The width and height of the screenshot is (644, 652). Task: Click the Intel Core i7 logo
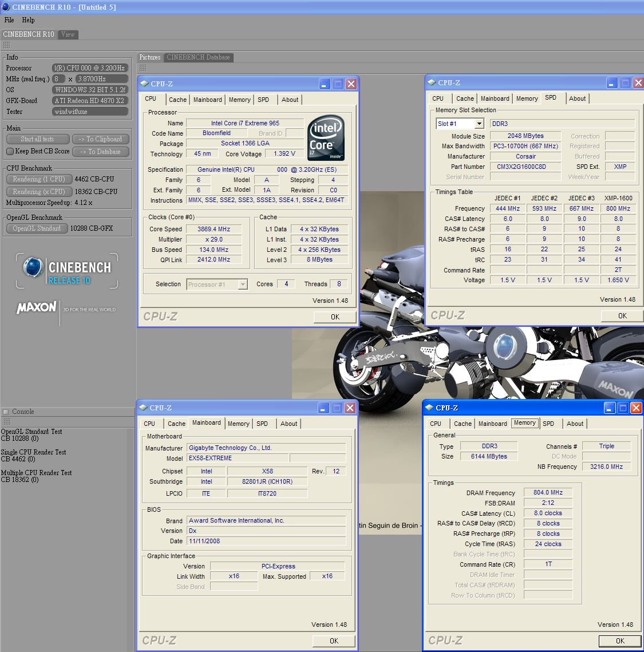click(326, 138)
